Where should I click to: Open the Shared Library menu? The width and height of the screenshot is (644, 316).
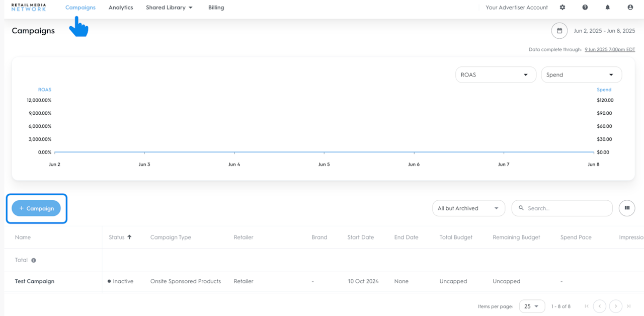click(x=169, y=8)
